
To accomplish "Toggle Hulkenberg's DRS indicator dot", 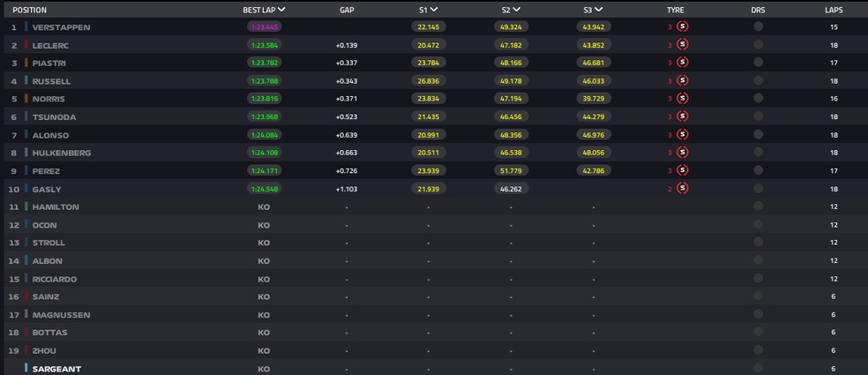I will coord(759,153).
